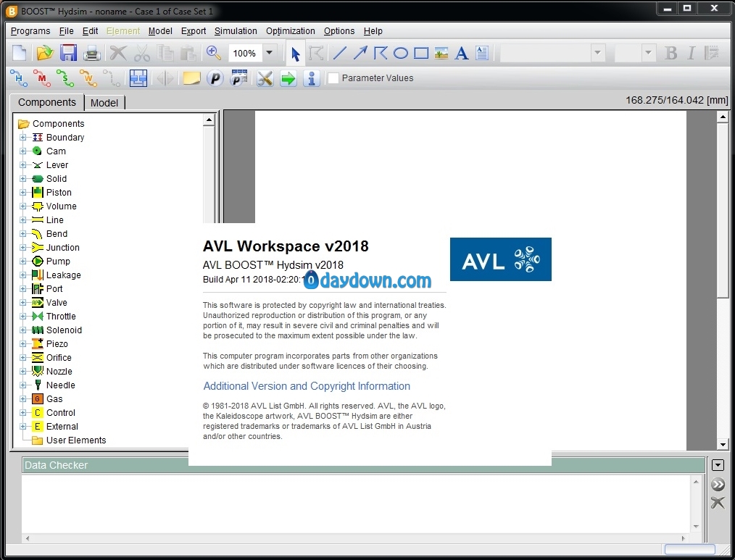Add a yellow sticky note
This screenshot has height=560, width=735.
(191, 78)
